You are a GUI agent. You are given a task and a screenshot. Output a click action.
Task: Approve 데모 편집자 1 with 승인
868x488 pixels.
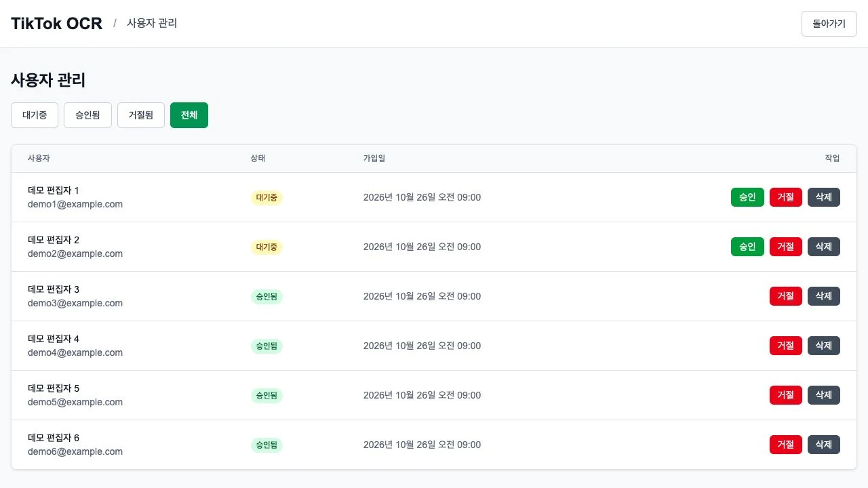click(x=747, y=197)
